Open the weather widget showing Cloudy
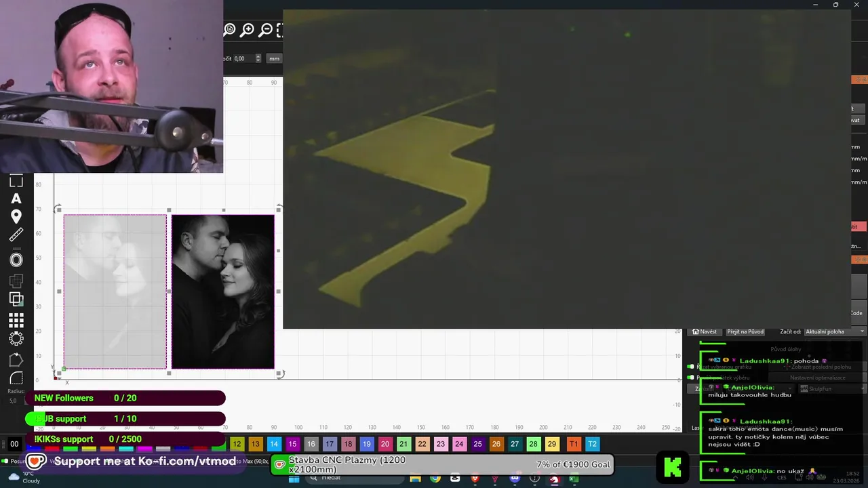 (23, 477)
